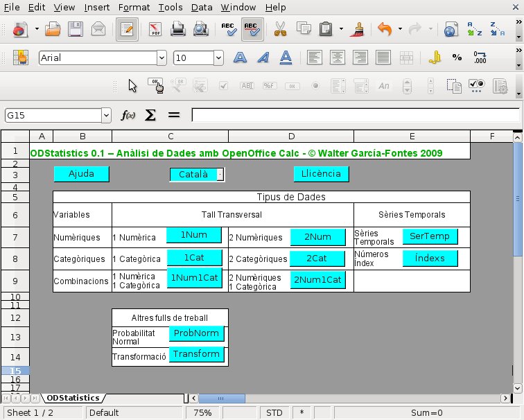
Task: Justify text alignment icon
Action: [383, 58]
